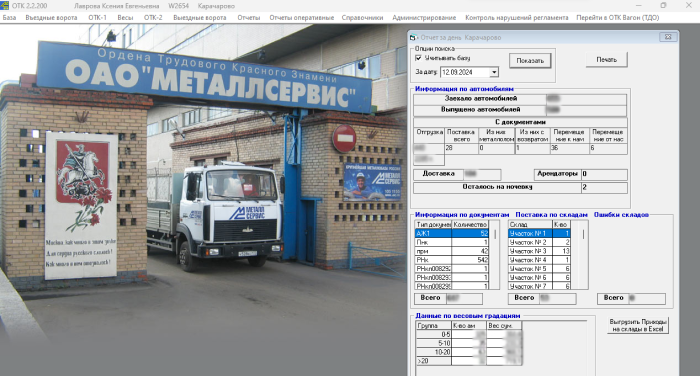Close the Отчет за день dialog
This screenshot has width=700, height=376.
(668, 37)
